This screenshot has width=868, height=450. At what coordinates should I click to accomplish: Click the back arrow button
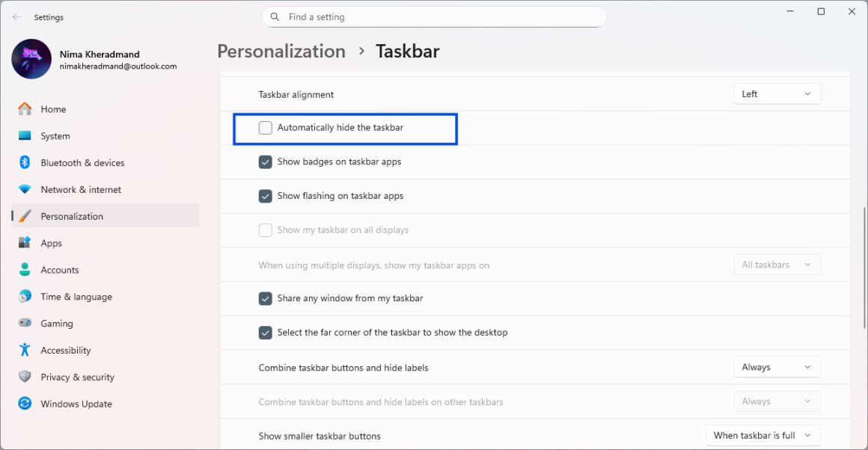(x=16, y=17)
